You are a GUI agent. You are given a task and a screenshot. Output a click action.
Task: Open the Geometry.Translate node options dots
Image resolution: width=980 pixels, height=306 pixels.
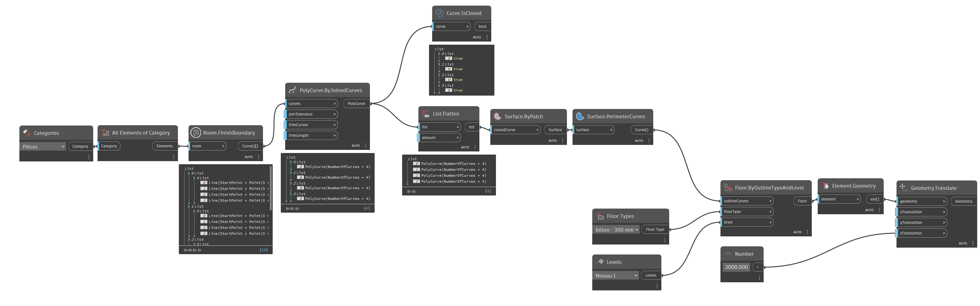point(973,243)
